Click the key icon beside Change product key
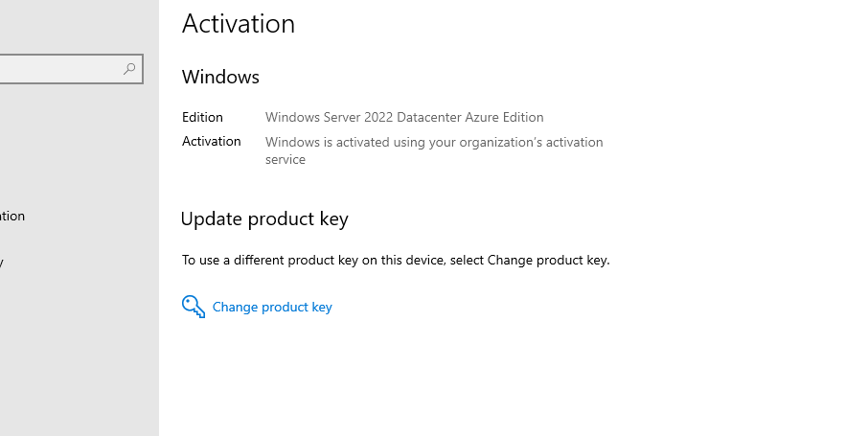The height and width of the screenshot is (436, 868). point(193,307)
